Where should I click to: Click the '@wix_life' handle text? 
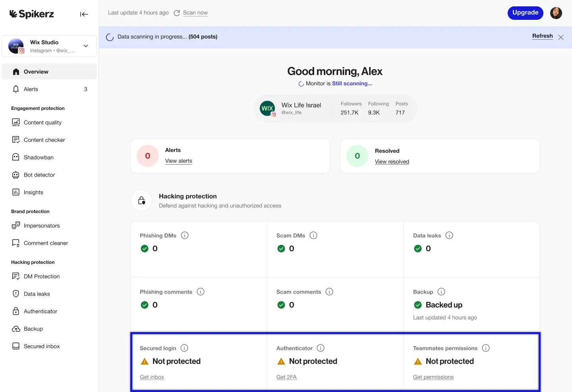point(292,113)
